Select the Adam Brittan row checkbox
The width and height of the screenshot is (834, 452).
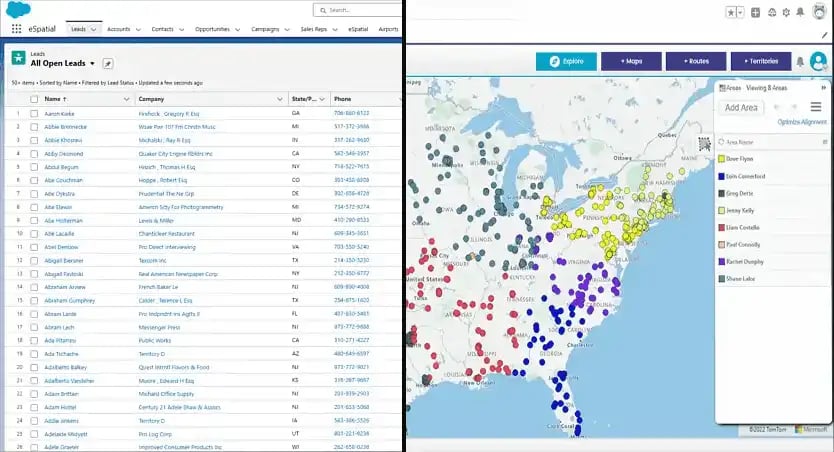(34, 394)
